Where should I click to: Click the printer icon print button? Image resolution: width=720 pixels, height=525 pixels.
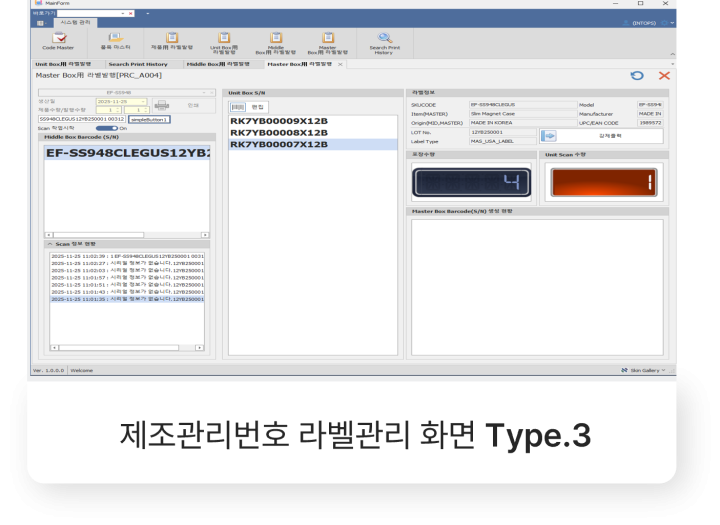162,106
